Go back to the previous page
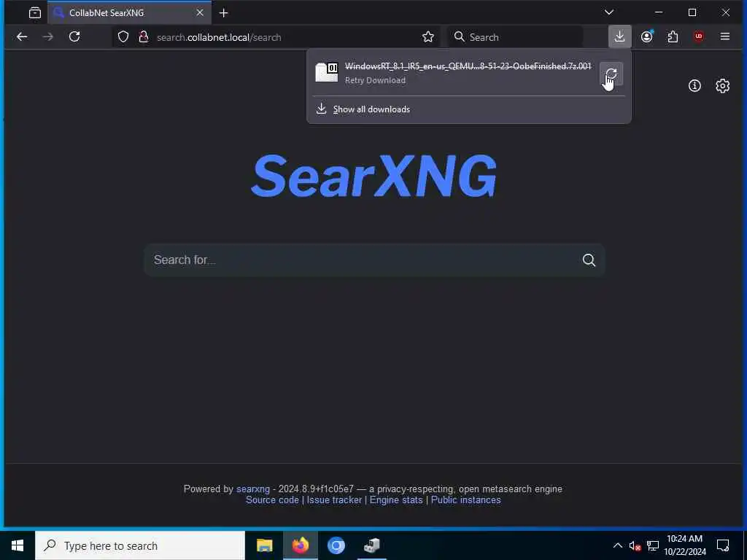Screen dimensions: 747x560 [x=22, y=36]
